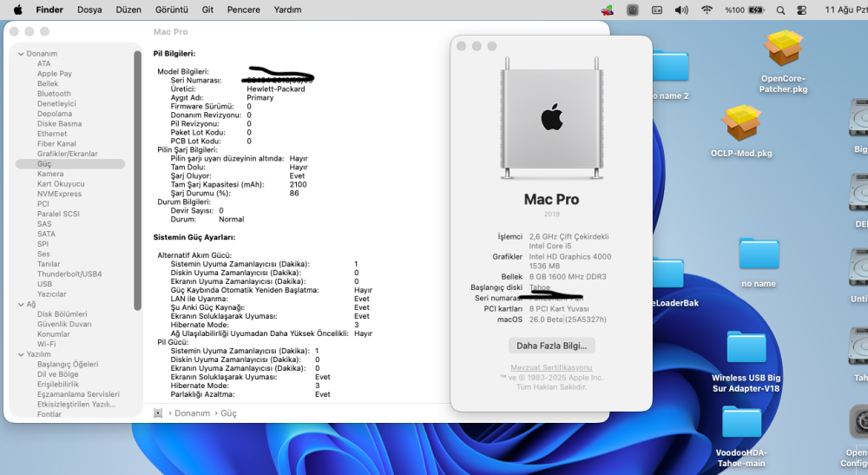Screen dimensions: 868x475
Task: Open the Pencere menu
Action: (244, 10)
